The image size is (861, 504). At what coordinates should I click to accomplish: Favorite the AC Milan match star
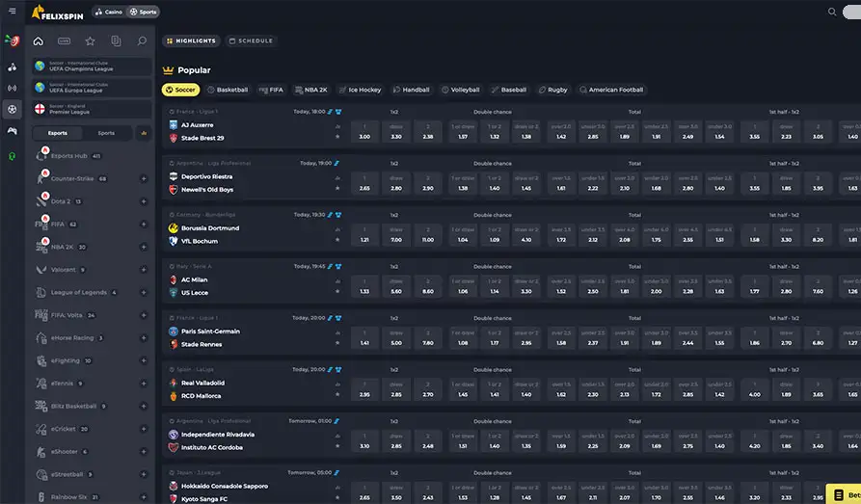click(337, 292)
